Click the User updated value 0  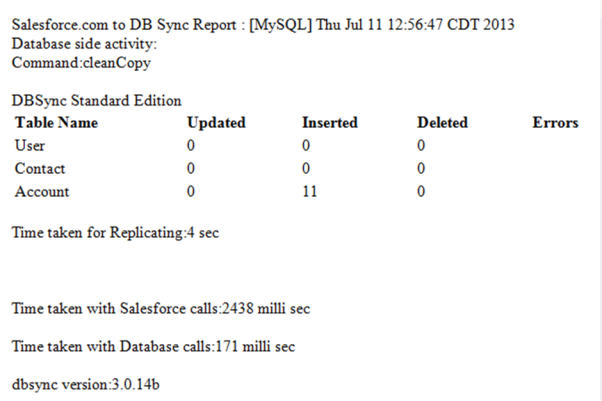[191, 146]
